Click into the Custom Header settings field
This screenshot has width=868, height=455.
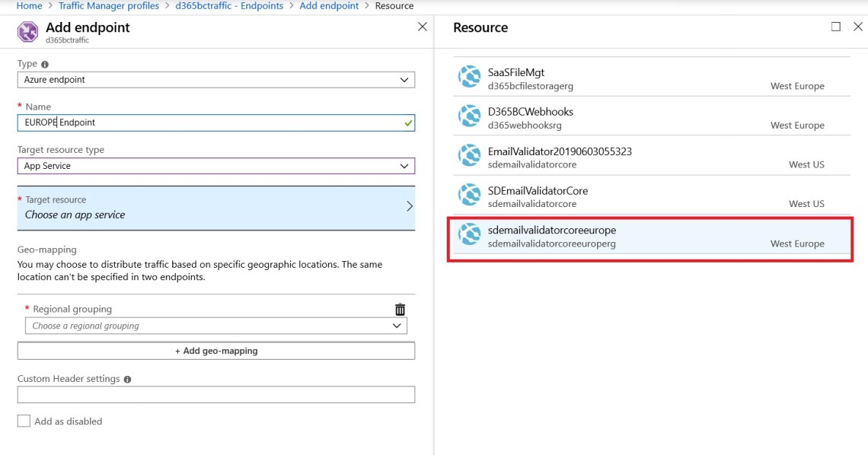(x=215, y=395)
